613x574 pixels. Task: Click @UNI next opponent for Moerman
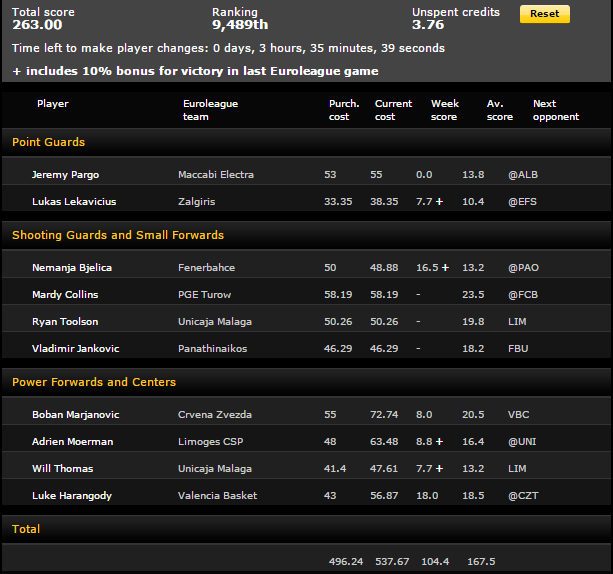(522, 442)
